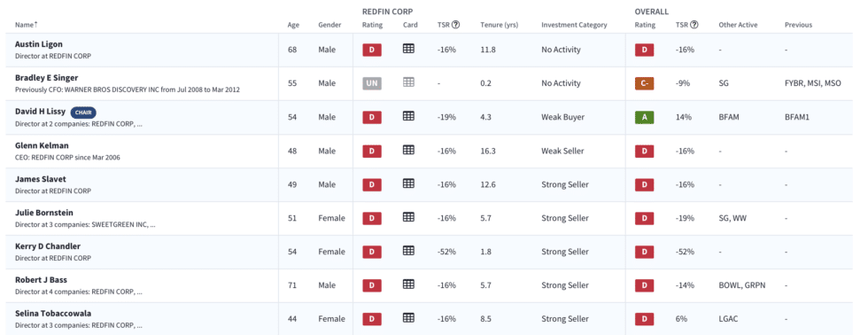Click the help icon next to Overall TSR
The image size is (868, 335).
[x=694, y=24]
